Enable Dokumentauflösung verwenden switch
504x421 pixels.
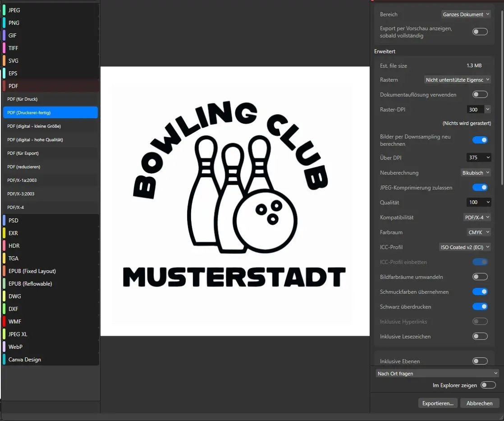[x=480, y=95]
